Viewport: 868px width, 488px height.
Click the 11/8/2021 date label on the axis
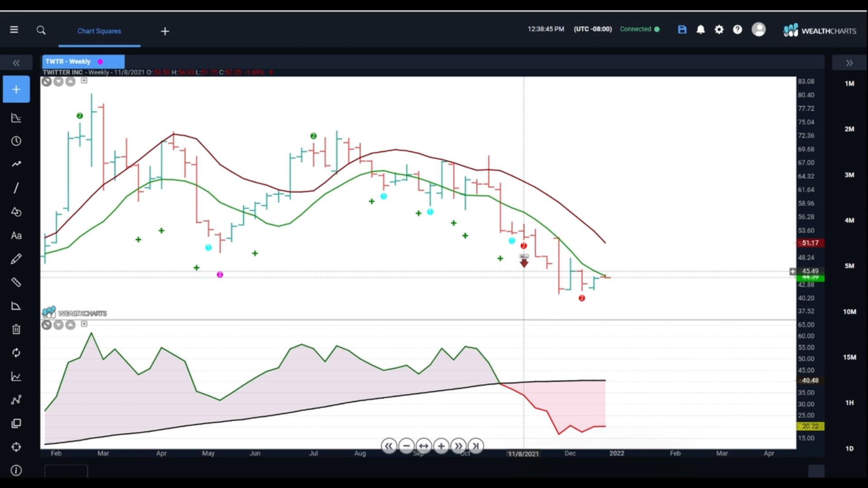click(x=524, y=454)
